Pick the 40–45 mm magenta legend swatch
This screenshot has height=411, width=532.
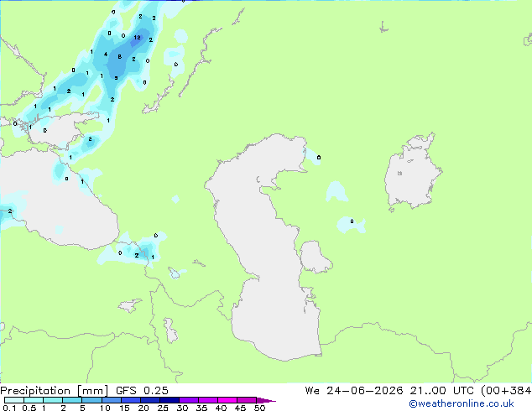pyautogui.click(x=227, y=400)
